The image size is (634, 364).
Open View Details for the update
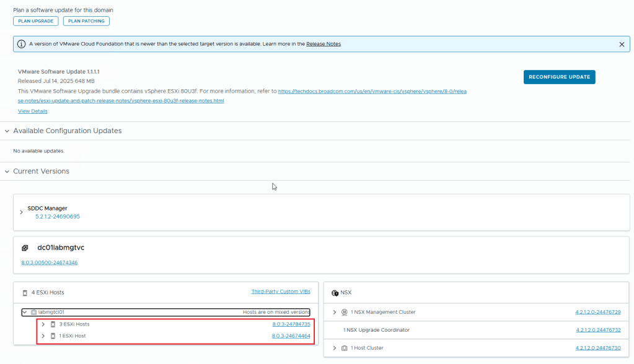pyautogui.click(x=32, y=111)
